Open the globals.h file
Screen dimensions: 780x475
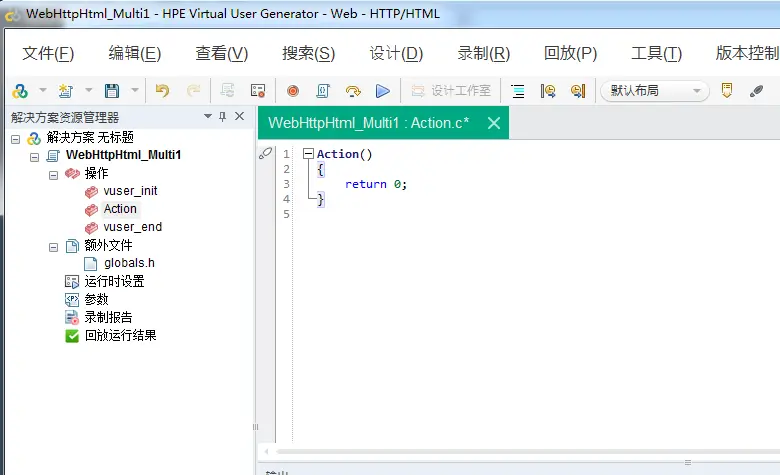coord(129,263)
